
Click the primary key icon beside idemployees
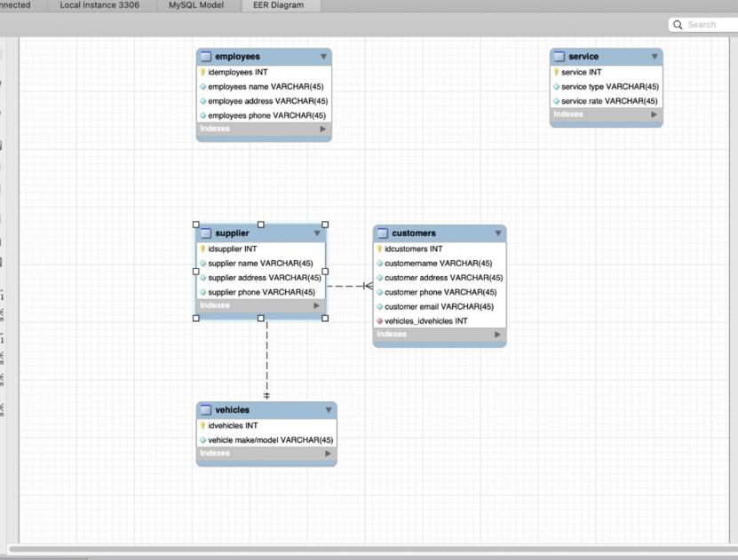coord(203,72)
